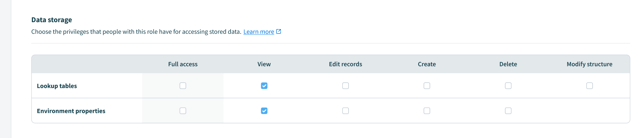Click the Full access column header
This screenshot has height=138, width=644.
pyautogui.click(x=183, y=64)
